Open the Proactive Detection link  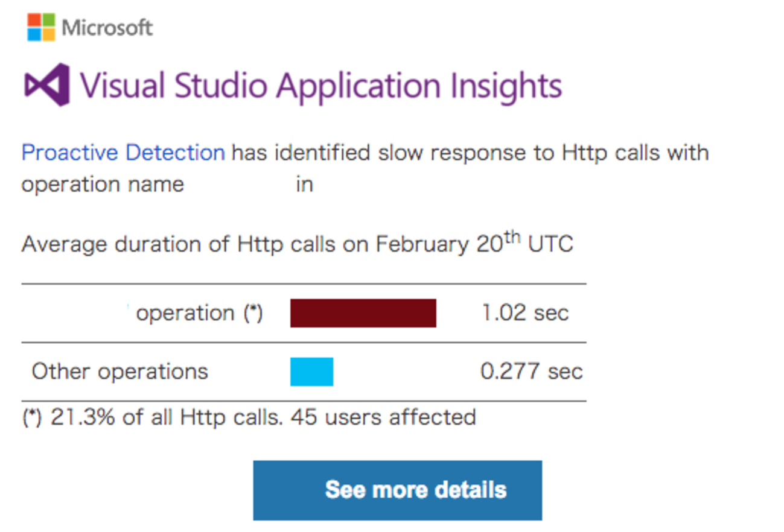[x=123, y=153]
